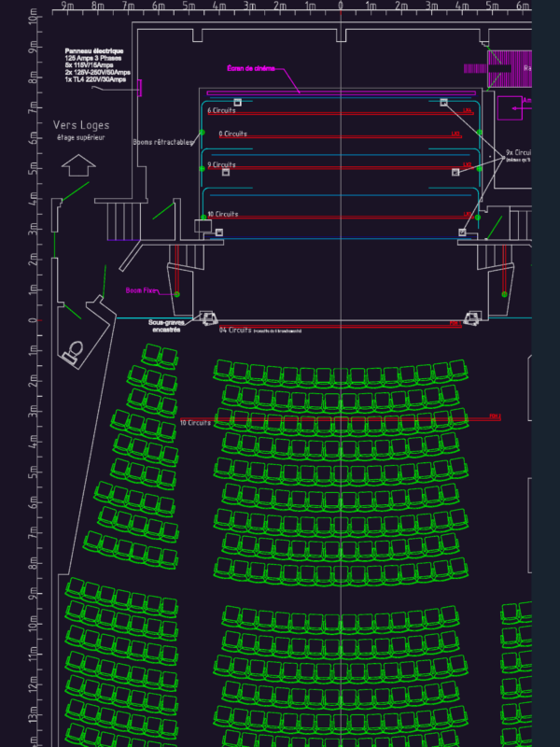560x747 pixels.
Task: Pick the left recessed subwoofer symbol
Action: pyautogui.click(x=207, y=317)
